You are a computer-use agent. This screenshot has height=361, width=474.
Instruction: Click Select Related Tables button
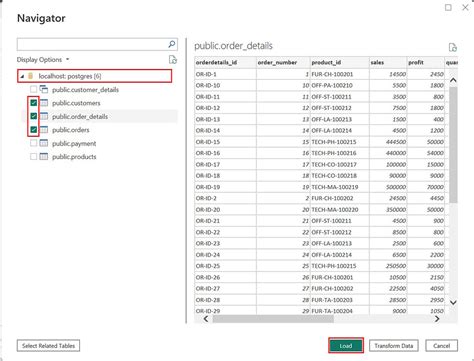pos(48,346)
